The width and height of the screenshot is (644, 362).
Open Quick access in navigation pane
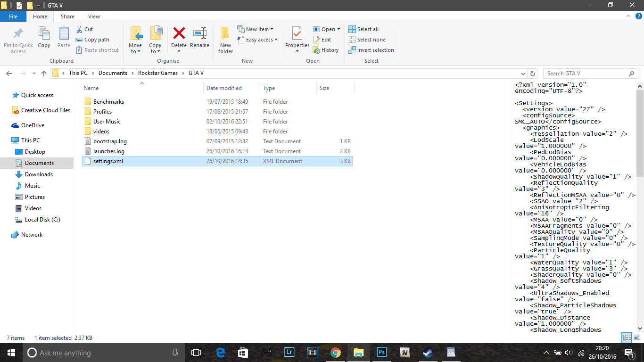click(x=37, y=95)
